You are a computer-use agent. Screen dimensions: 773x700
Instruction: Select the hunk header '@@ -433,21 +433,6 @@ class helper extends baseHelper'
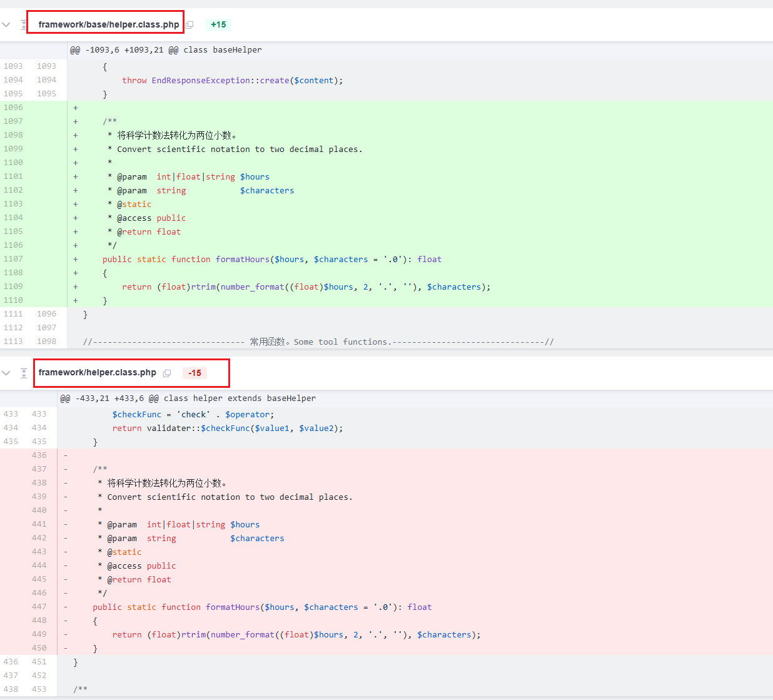[188, 398]
